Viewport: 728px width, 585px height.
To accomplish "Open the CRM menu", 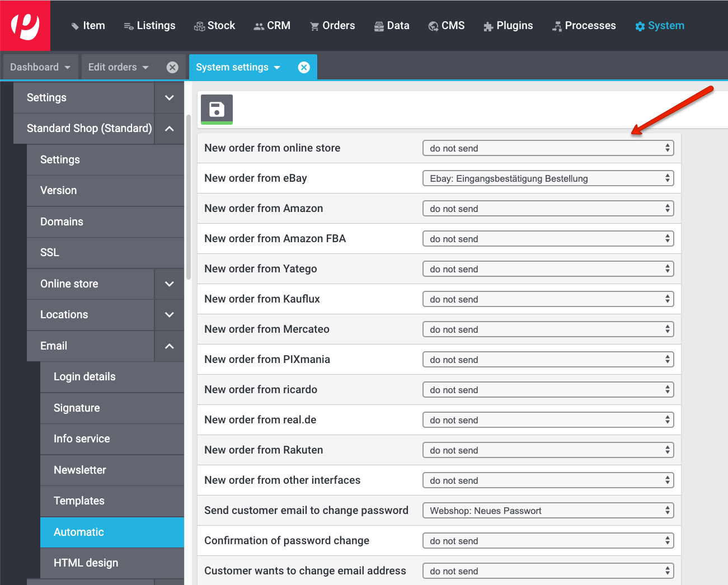I will coord(272,26).
